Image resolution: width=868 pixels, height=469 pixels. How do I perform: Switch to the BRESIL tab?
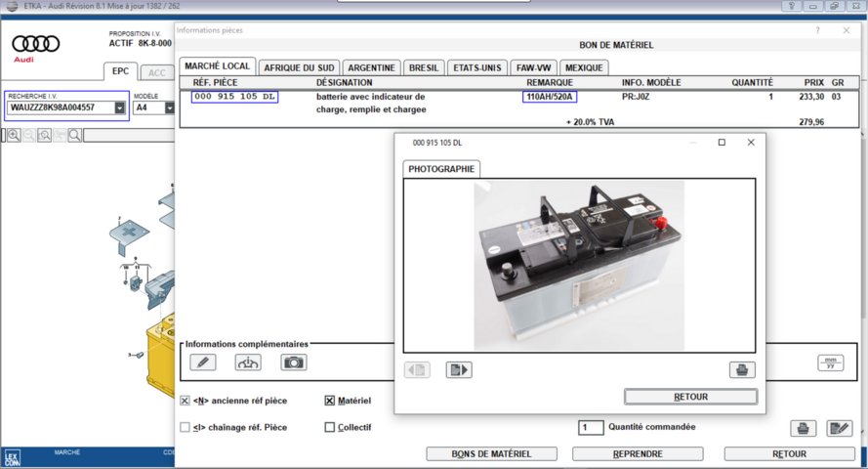424,68
